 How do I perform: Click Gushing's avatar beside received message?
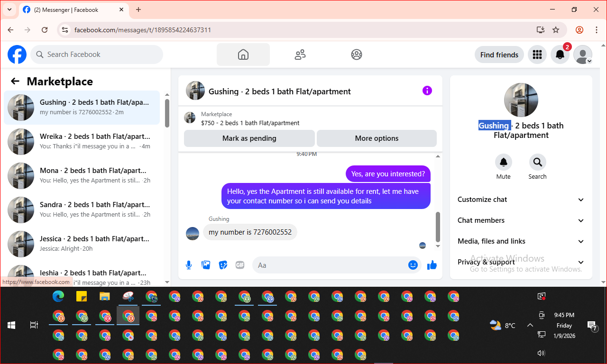click(x=193, y=234)
